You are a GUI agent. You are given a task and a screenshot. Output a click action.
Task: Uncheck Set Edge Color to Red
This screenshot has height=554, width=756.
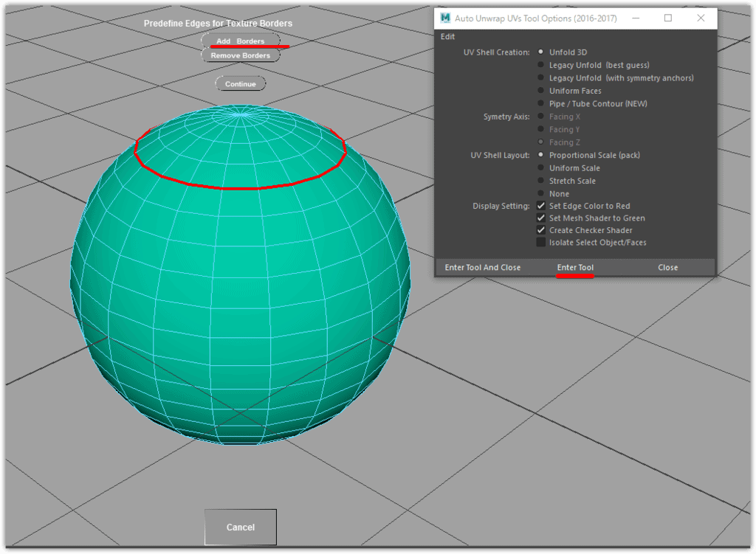541,206
